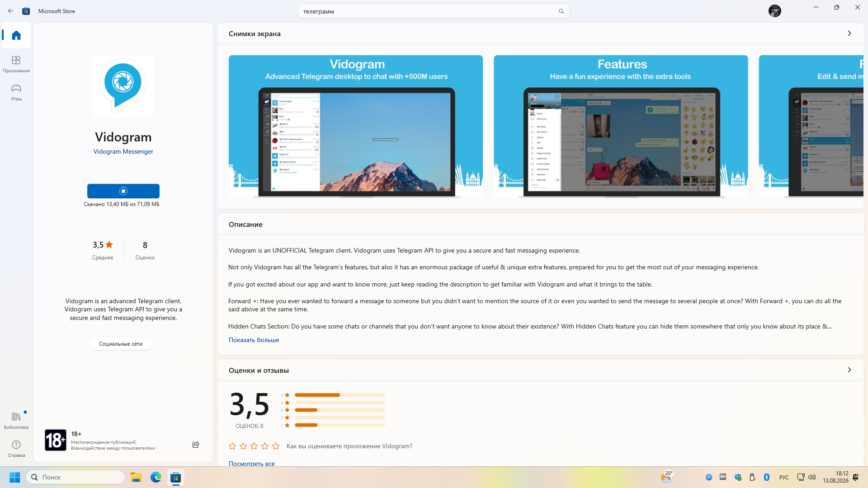Expand the Снимки экрана section using its chevron

click(x=849, y=33)
